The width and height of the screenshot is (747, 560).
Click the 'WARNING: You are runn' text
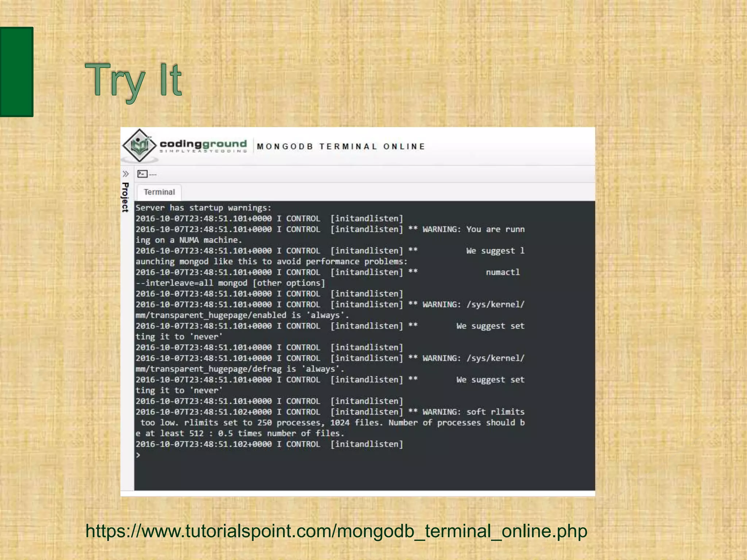pyautogui.click(x=473, y=229)
